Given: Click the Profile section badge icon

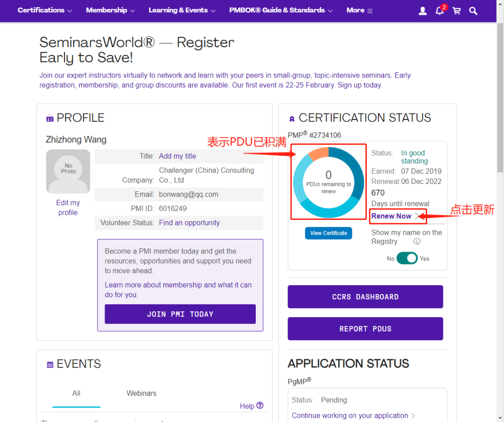Looking at the screenshot, I should 50,119.
